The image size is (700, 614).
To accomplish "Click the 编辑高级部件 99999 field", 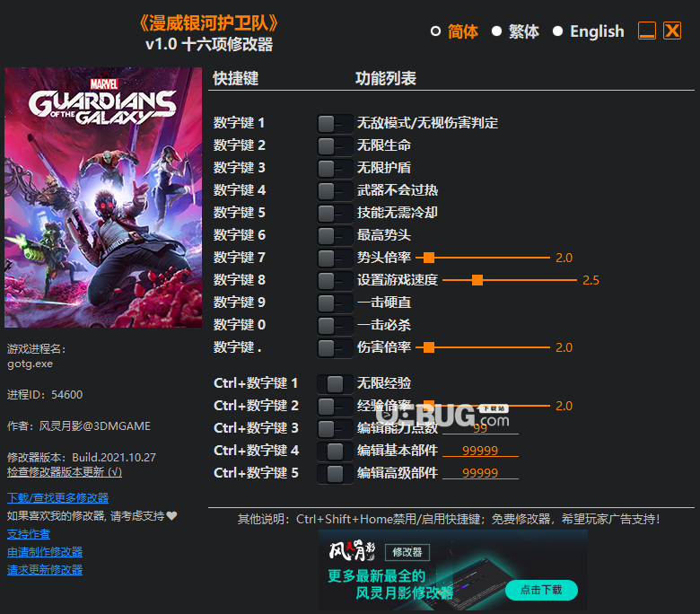I will click(480, 473).
